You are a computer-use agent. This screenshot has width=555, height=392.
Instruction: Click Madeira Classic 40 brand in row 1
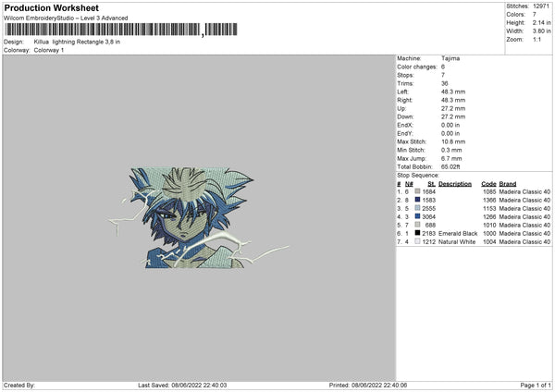524,191
